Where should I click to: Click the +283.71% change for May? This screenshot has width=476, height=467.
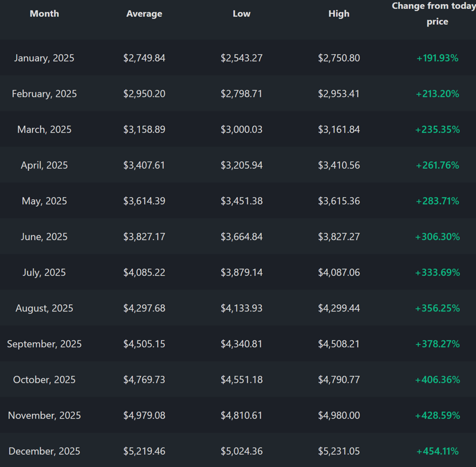[437, 201]
